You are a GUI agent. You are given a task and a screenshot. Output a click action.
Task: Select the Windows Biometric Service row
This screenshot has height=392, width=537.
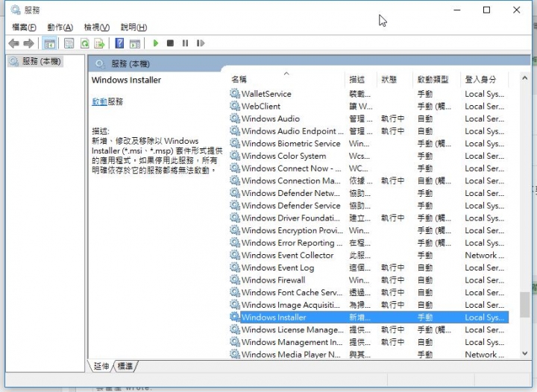[x=368, y=143]
